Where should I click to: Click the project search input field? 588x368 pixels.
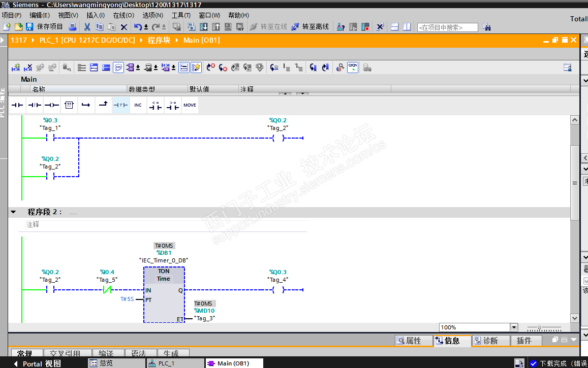point(447,27)
